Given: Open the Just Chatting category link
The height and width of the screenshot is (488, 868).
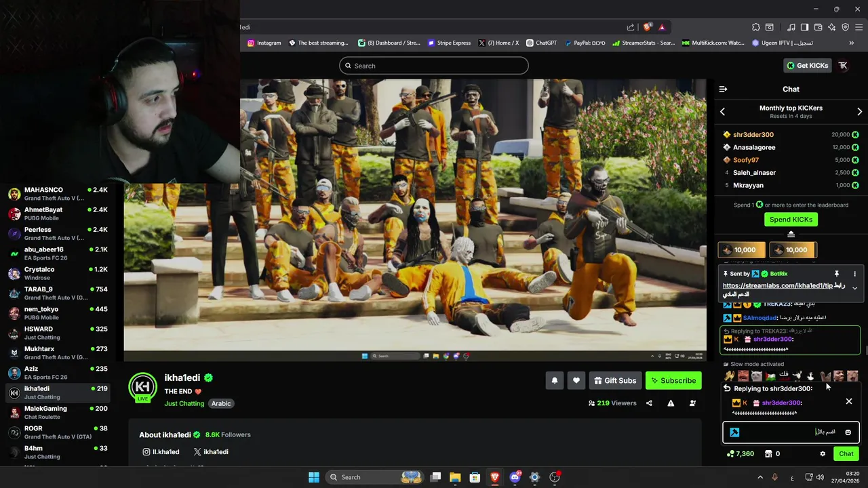Looking at the screenshot, I should [184, 404].
